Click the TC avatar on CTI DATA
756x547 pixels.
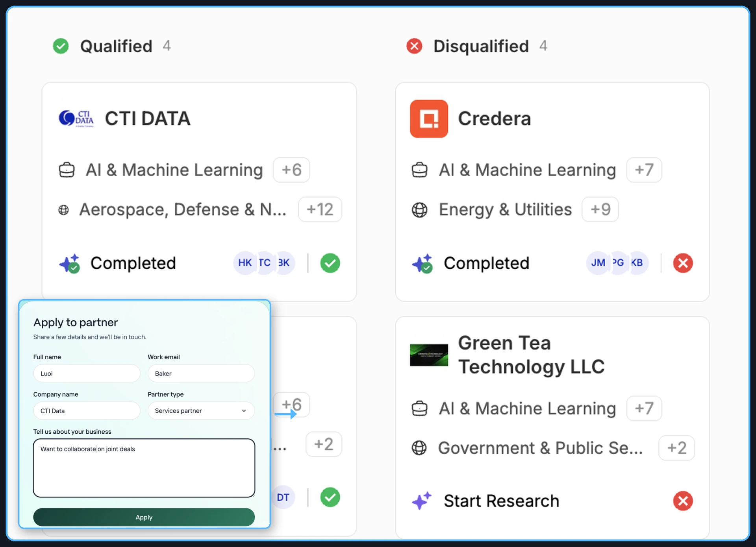pos(265,263)
